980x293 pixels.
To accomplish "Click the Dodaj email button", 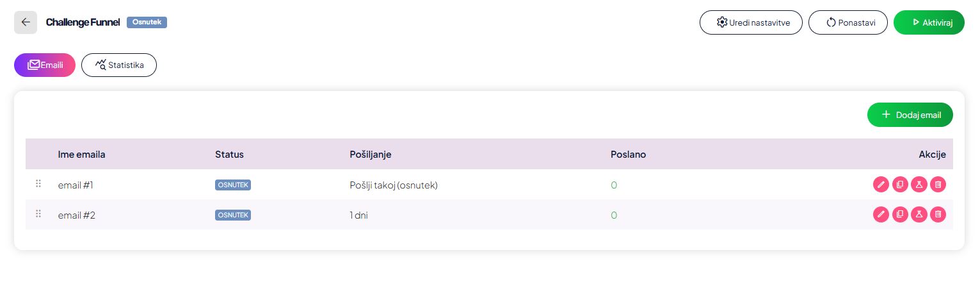I will tap(910, 115).
